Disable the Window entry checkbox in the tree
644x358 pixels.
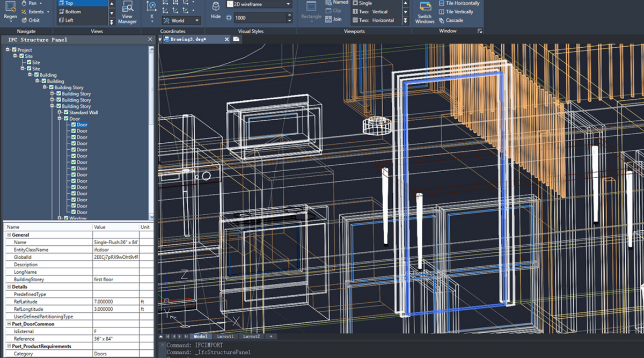[x=67, y=218]
